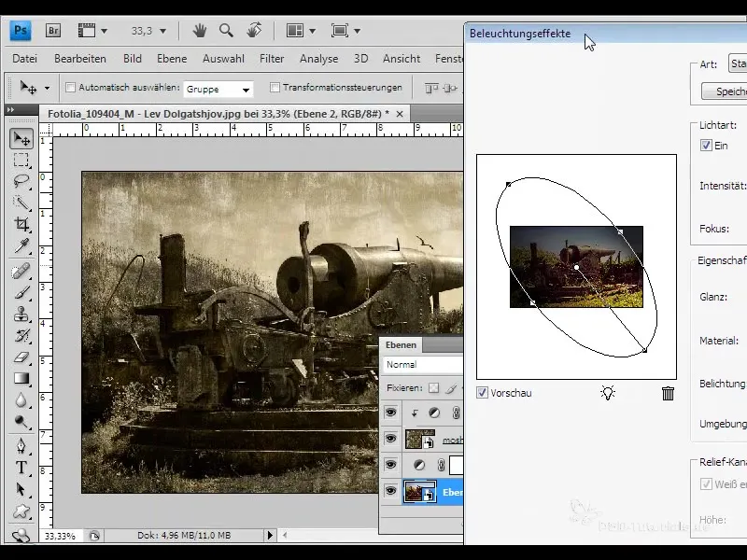Pick the Blur drop tool
This screenshot has height=560, width=747.
[x=21, y=400]
